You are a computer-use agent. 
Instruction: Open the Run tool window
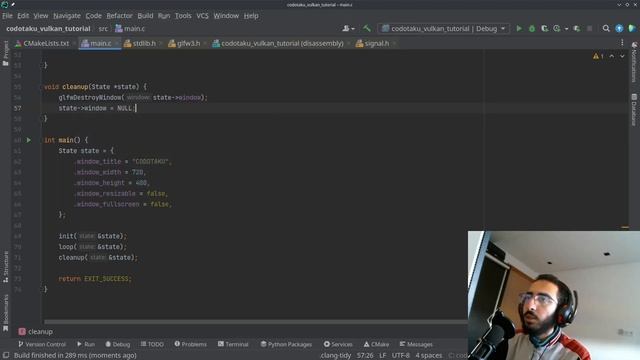[86, 344]
